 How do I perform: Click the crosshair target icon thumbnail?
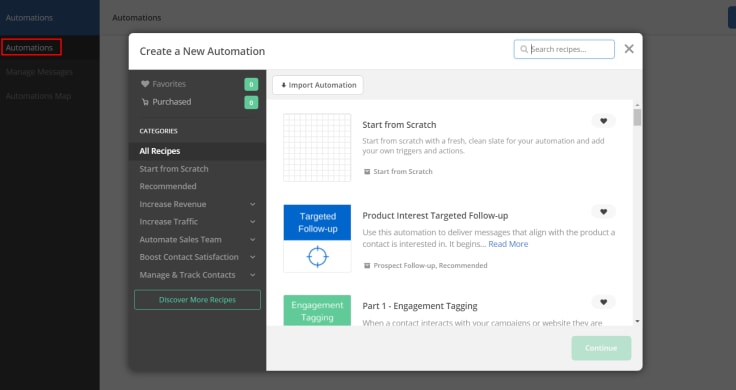(317, 257)
